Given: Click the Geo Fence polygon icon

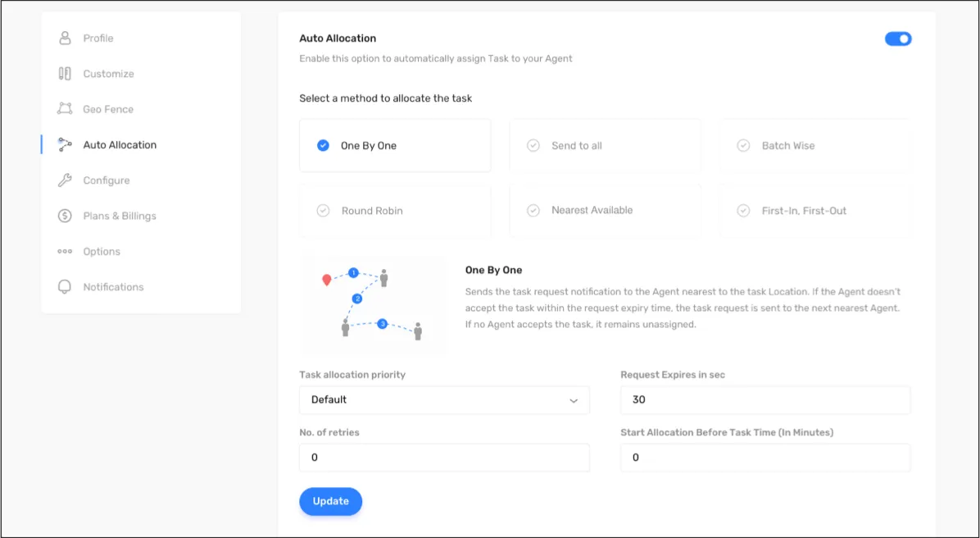Looking at the screenshot, I should tap(65, 109).
